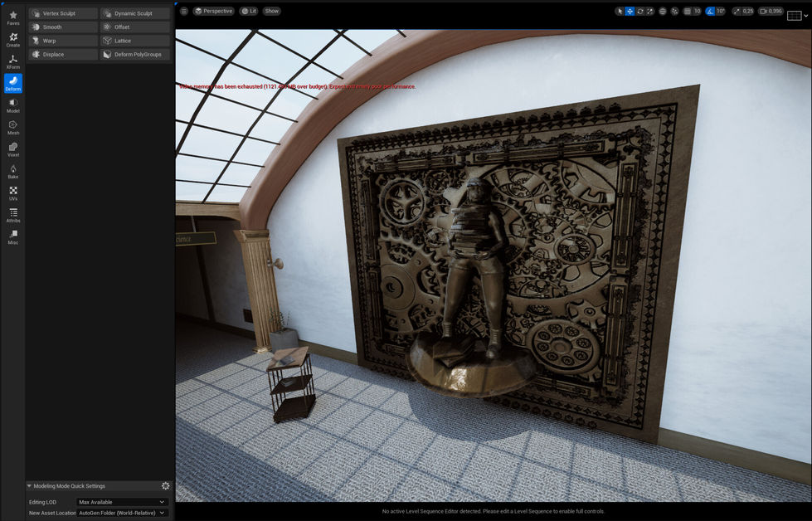Screen dimensions: 812x521
Task: Toggle scale snapping
Action: 737,11
